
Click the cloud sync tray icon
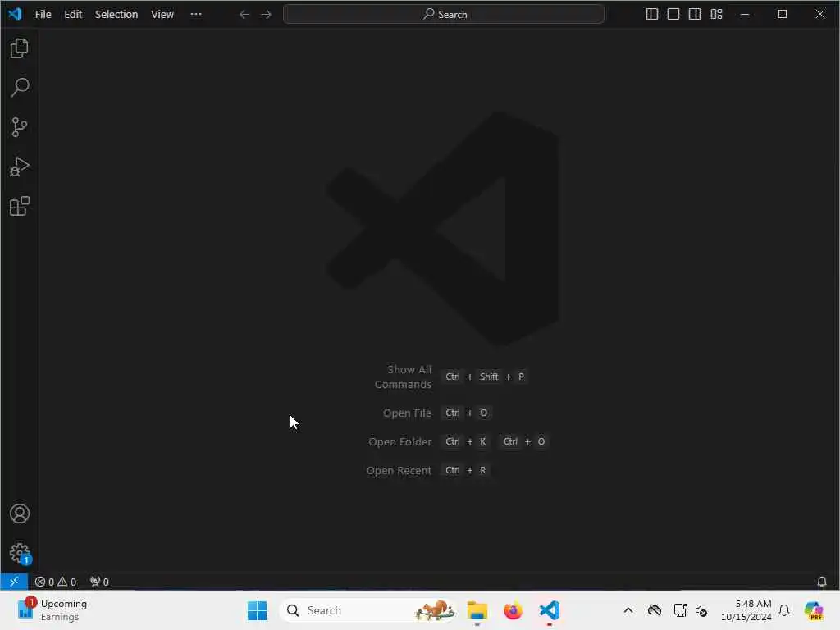coord(655,610)
